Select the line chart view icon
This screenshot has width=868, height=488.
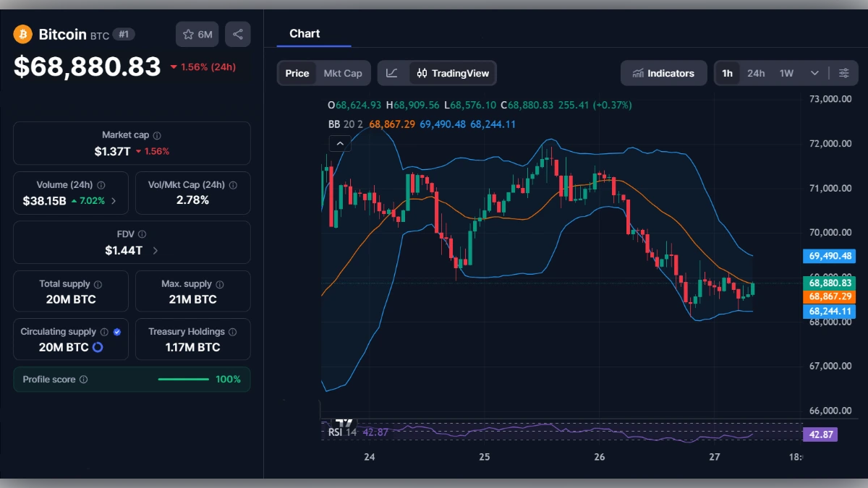pos(393,72)
